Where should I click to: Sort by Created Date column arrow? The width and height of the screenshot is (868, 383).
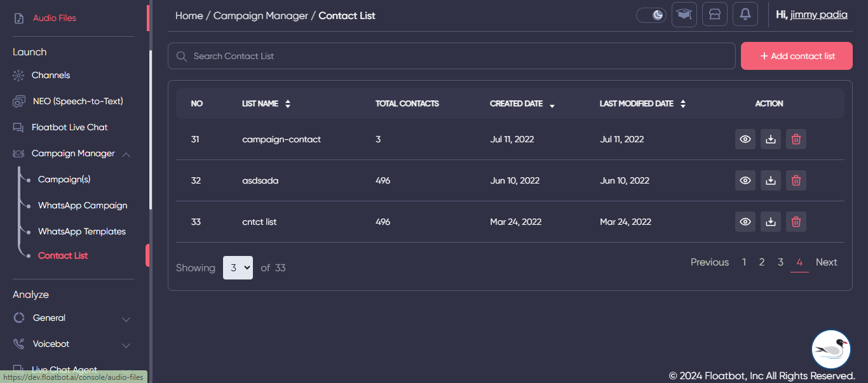coord(552,105)
